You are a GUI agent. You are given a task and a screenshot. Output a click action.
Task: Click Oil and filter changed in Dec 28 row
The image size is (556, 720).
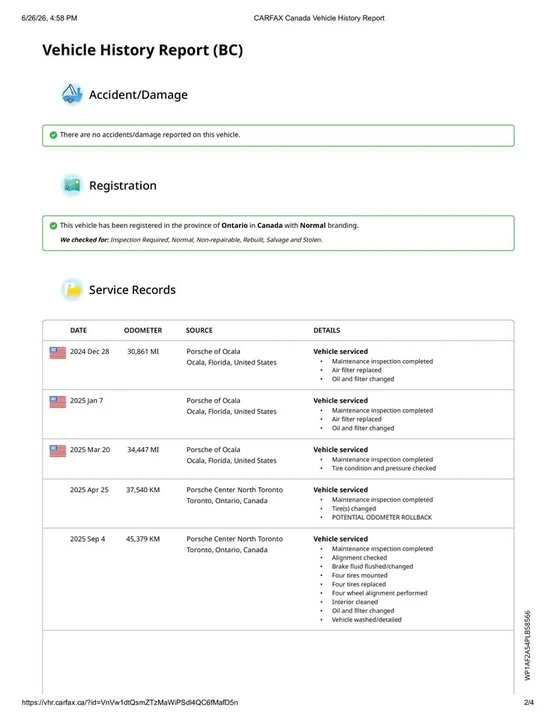click(x=363, y=379)
